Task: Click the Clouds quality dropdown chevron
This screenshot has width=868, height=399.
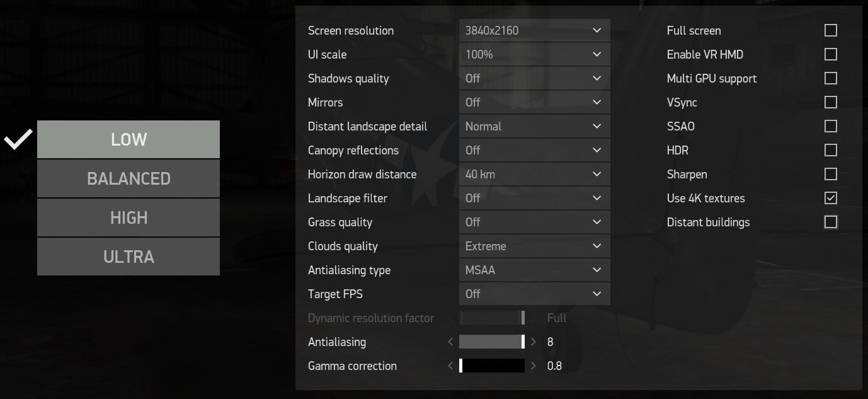Action: 597,246
